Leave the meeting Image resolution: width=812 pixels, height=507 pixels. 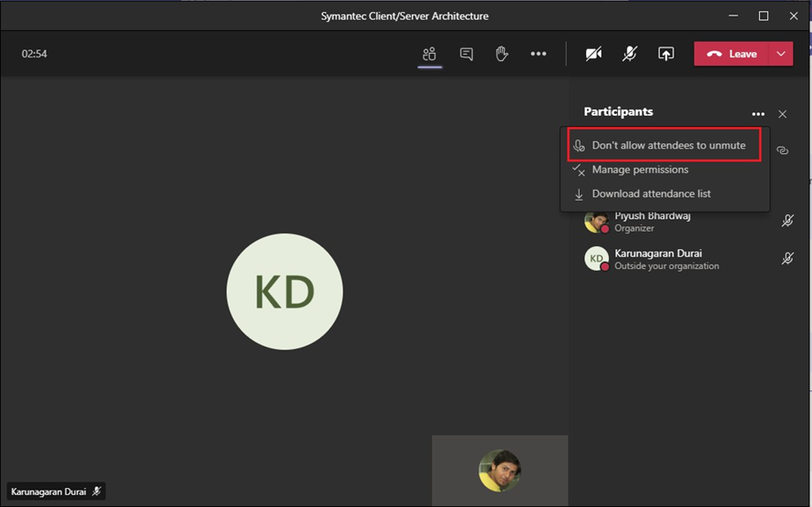pos(731,54)
